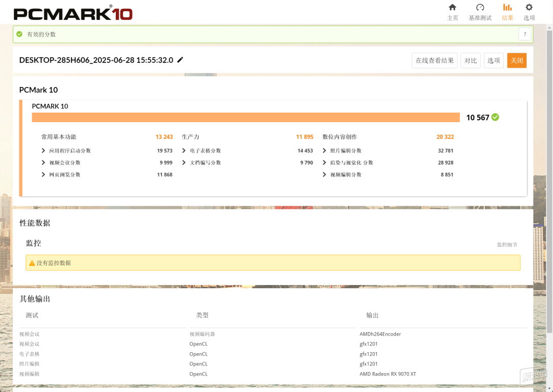The image size is (553, 392).
Task: Click the AMD Radeon RX 9070 XT output
Action: (388, 374)
